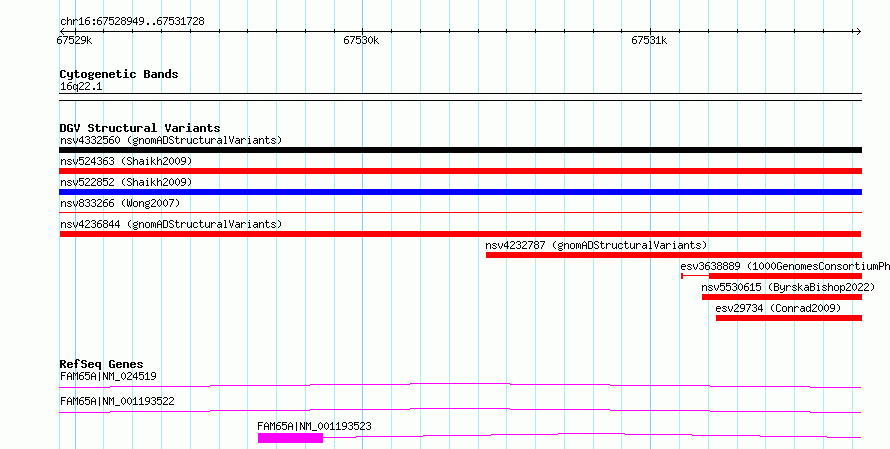Click the 67530k ruler tick label
The height and width of the screenshot is (449, 890).
[x=361, y=40]
